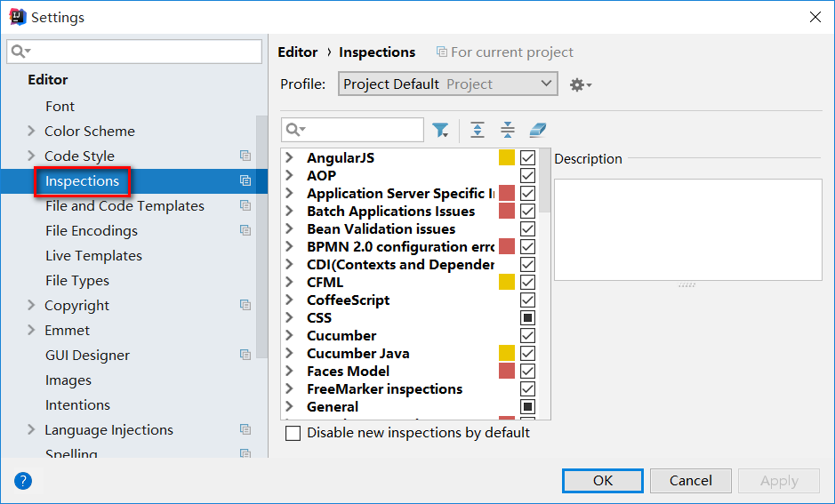
Task: Click the yellow severity swatch for AngularJS
Action: (507, 157)
